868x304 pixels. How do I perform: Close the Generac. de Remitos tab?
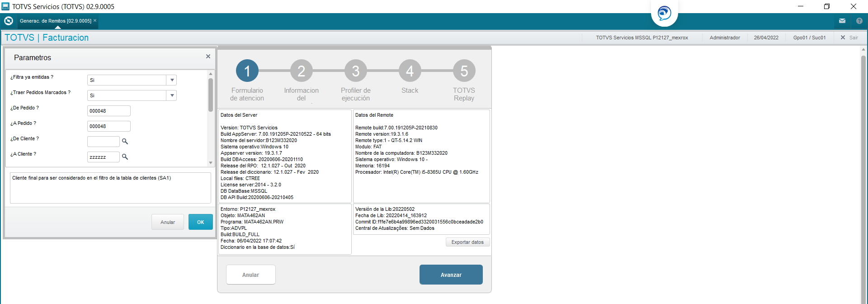coord(95,20)
